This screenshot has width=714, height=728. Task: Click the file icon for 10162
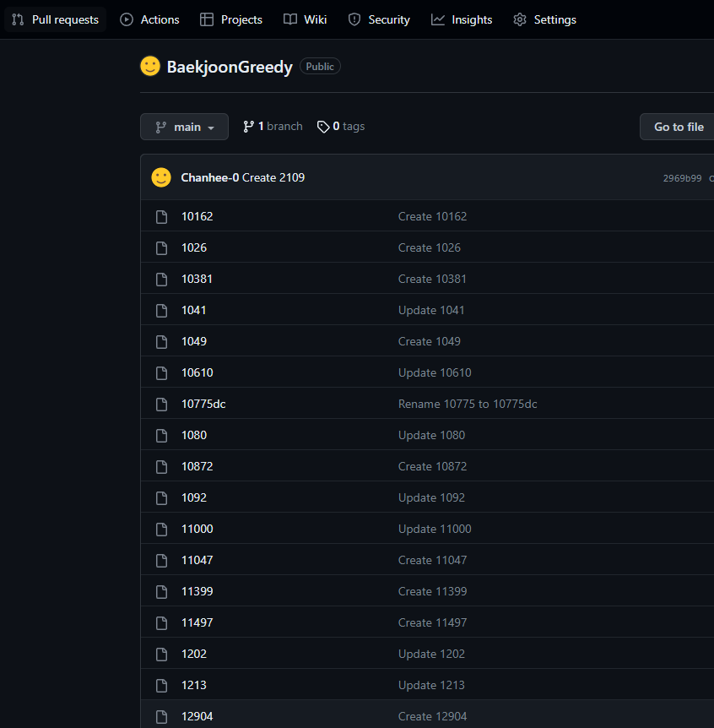(162, 217)
